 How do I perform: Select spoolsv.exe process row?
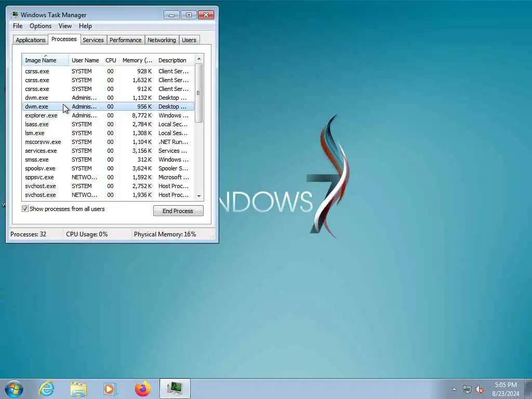point(108,168)
